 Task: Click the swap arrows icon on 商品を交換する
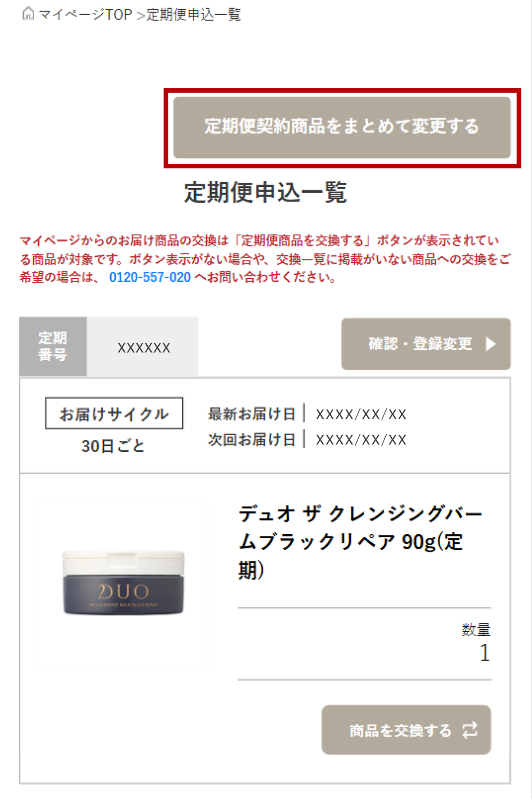click(470, 730)
